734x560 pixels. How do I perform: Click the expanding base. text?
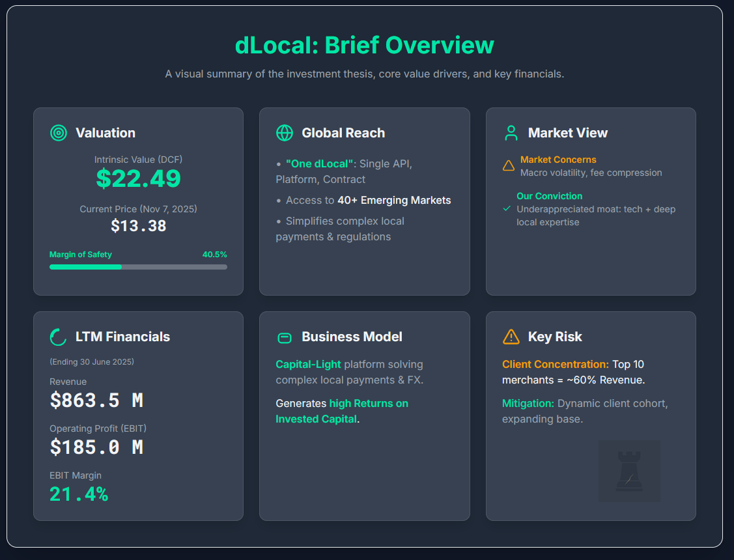(543, 419)
